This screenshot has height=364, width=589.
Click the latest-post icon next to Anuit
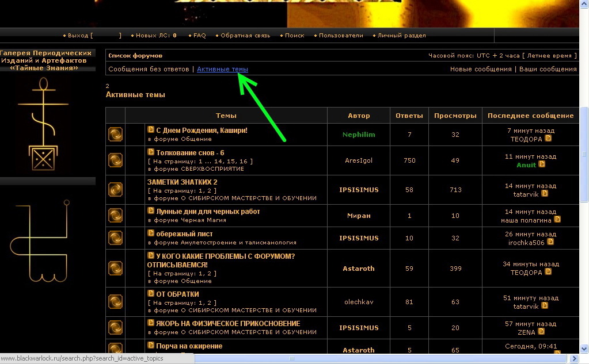point(541,164)
